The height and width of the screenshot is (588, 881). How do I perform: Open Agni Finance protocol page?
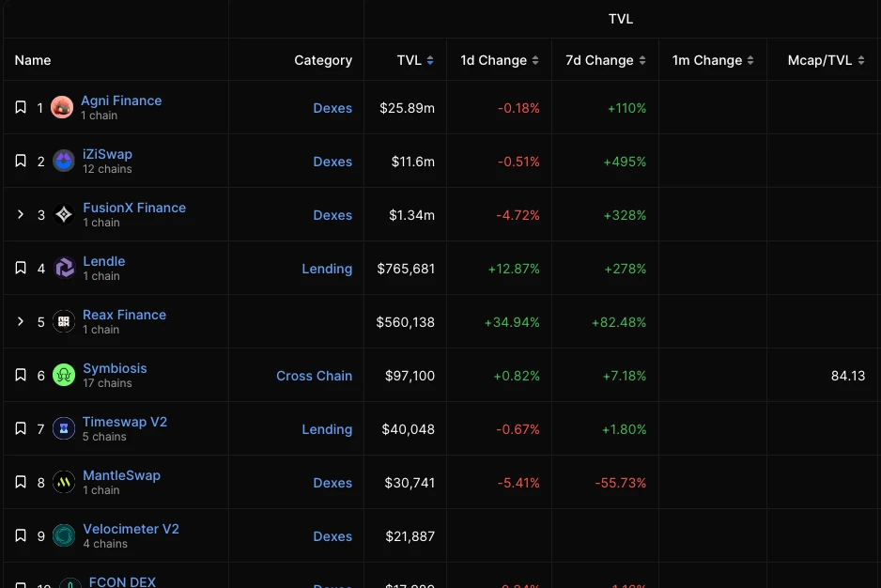121,101
